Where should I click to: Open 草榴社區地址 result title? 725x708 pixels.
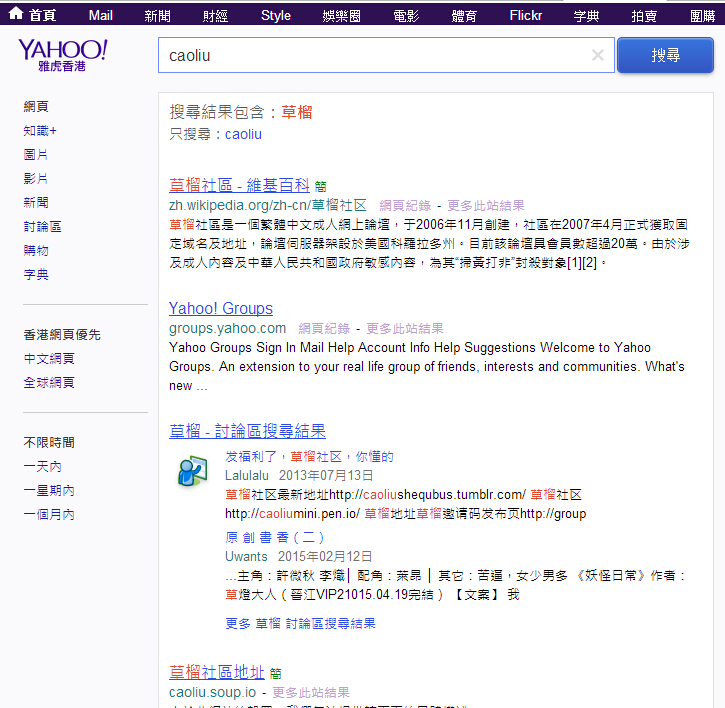point(216,672)
